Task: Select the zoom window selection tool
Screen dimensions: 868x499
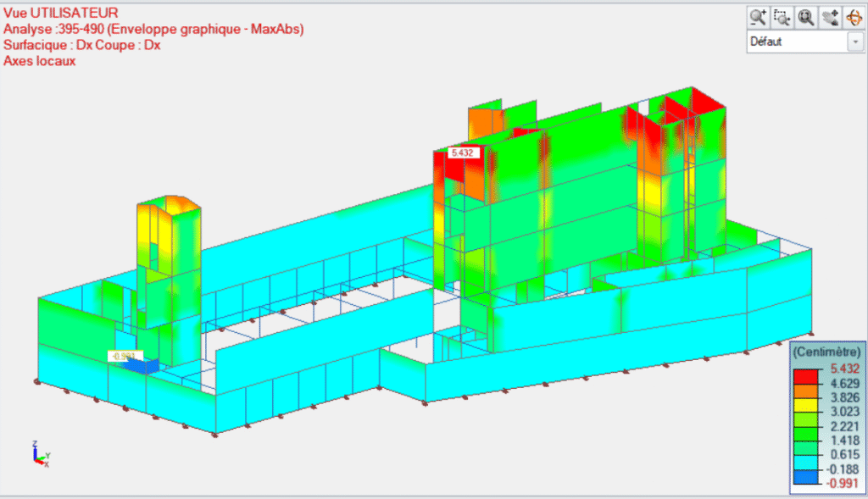Action: coord(782,16)
